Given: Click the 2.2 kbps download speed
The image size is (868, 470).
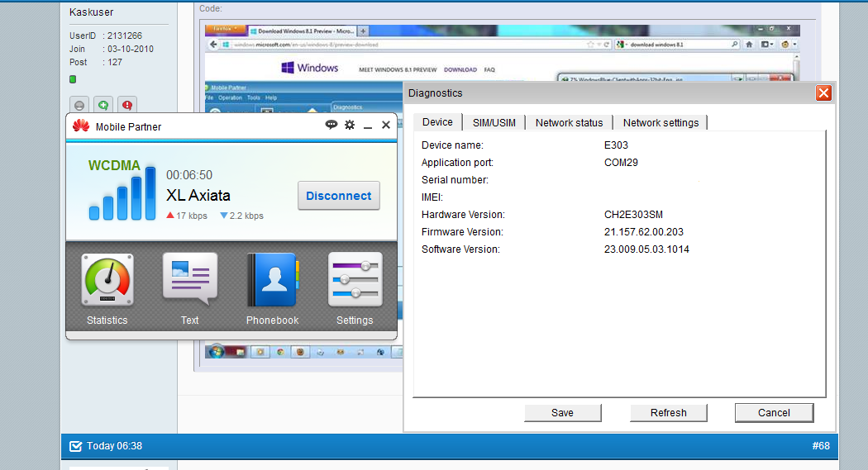Looking at the screenshot, I should [x=242, y=216].
